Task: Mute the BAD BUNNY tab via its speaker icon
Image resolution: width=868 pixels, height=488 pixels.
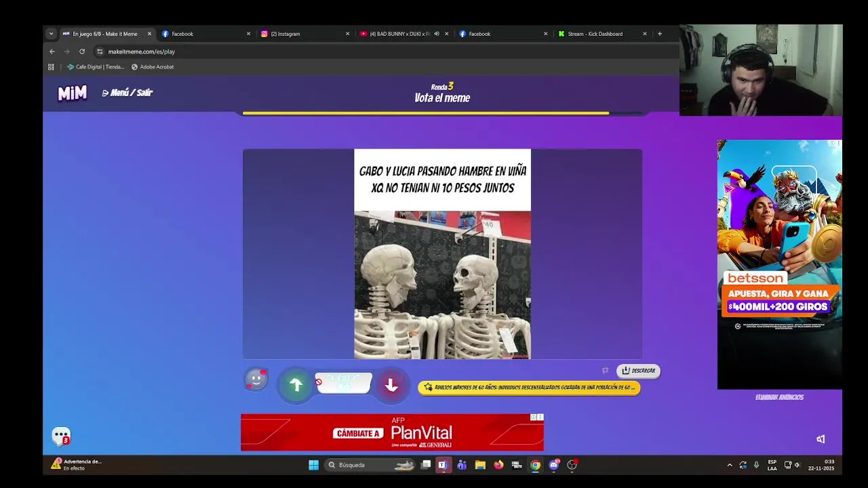Action: (x=437, y=34)
